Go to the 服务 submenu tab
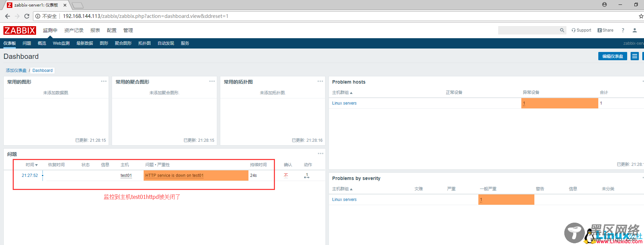644x245 pixels. (x=185, y=43)
